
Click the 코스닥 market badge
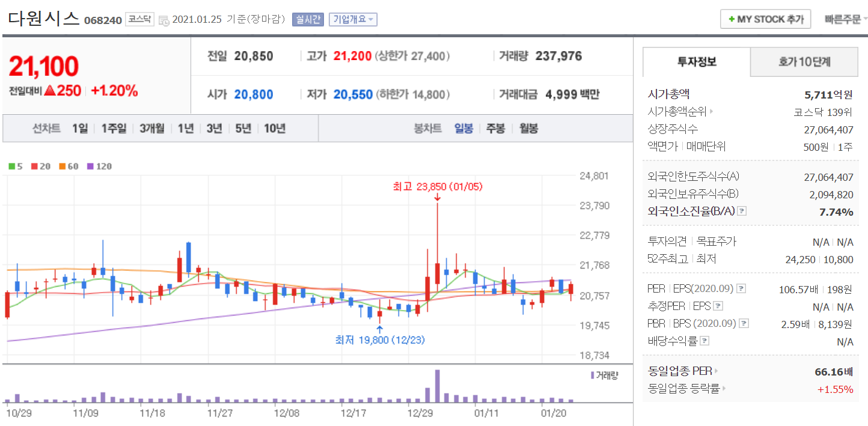coord(139,19)
